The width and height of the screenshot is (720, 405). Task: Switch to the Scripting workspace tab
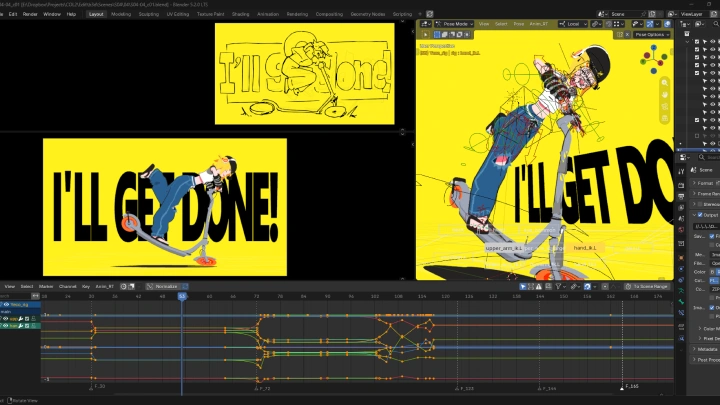pos(402,14)
